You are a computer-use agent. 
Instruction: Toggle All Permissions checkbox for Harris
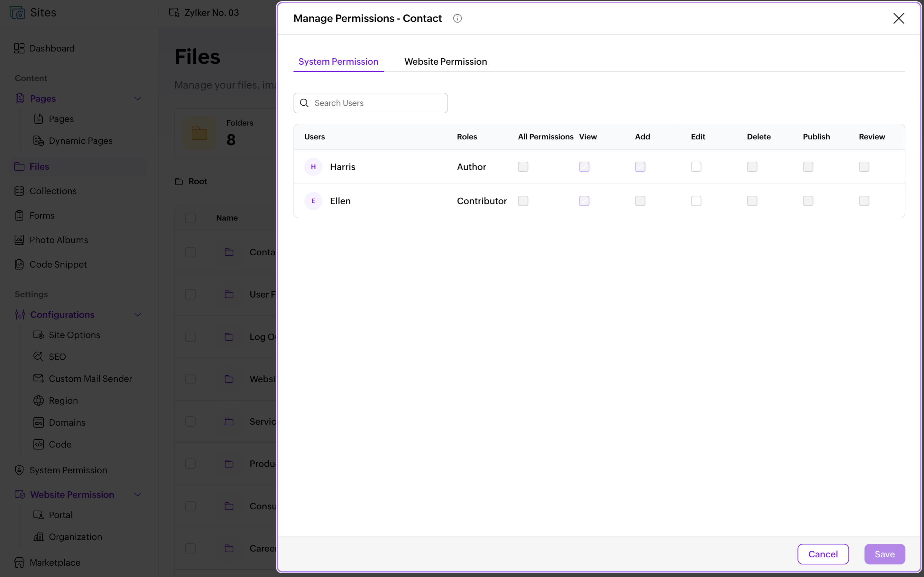523,167
